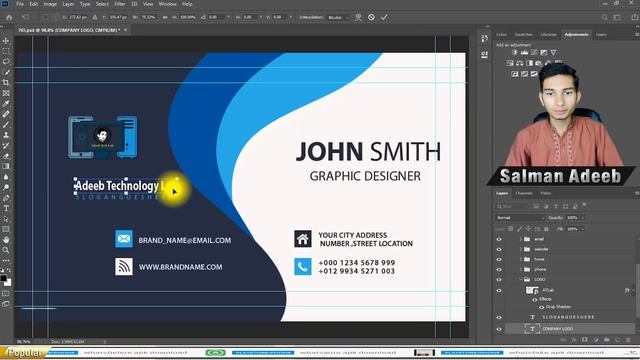Select the Clone Stamp tool

click(x=6, y=135)
